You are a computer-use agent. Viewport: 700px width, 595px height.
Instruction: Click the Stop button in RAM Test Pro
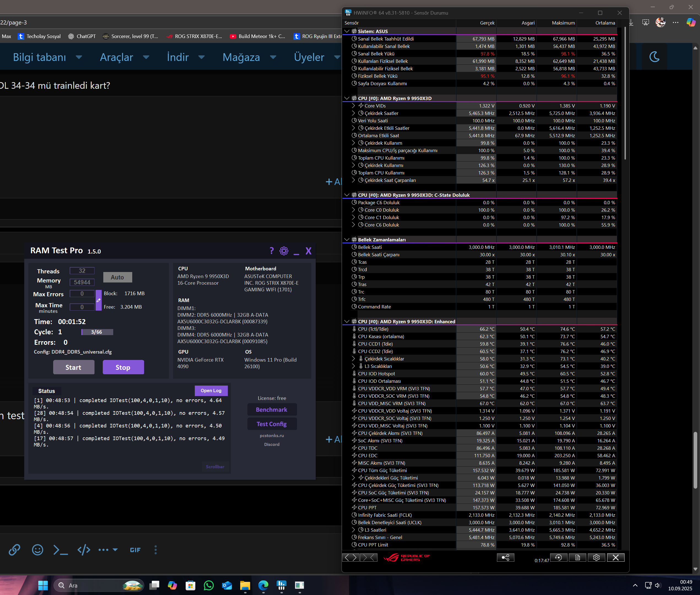click(123, 367)
